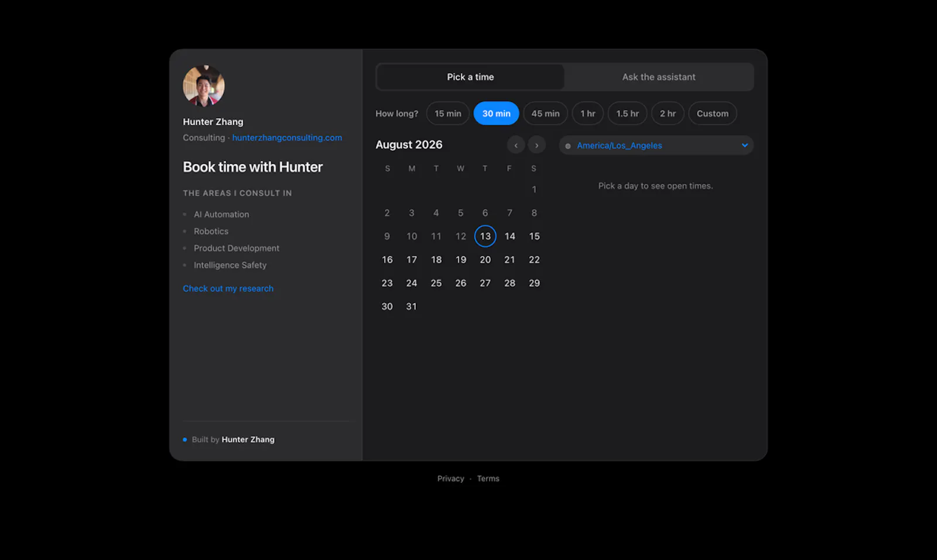Click the disabled August 1 date
The width and height of the screenshot is (937, 560).
(534, 190)
